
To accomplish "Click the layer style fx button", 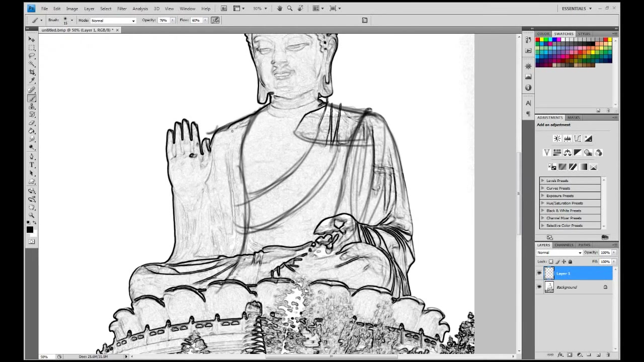I will coord(560,355).
